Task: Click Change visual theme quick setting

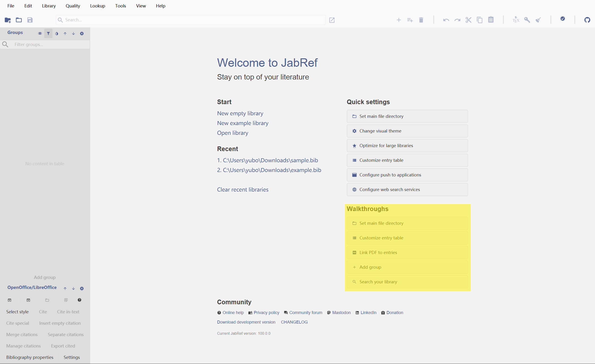Action: (x=407, y=131)
